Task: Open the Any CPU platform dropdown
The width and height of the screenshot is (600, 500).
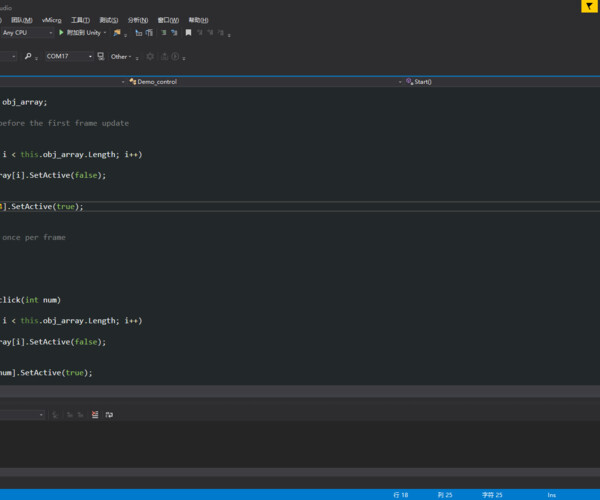Action: pos(27,33)
